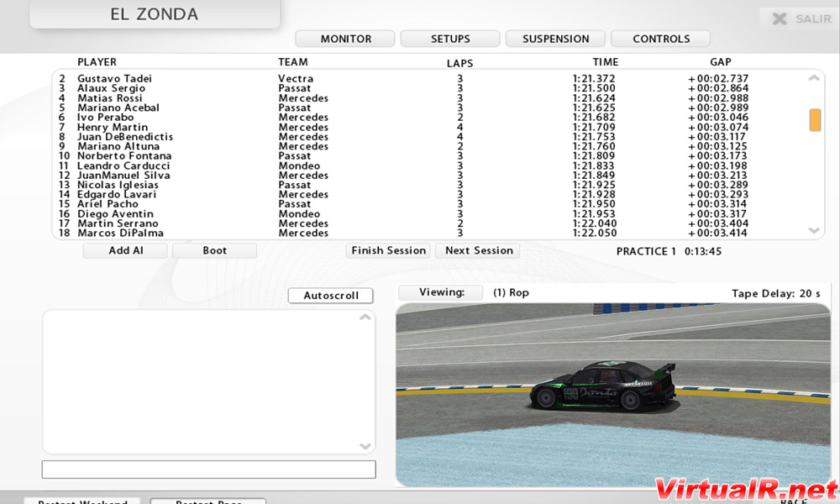Select driver Ariel Pacho
This screenshot has height=504, width=840.
108,204
